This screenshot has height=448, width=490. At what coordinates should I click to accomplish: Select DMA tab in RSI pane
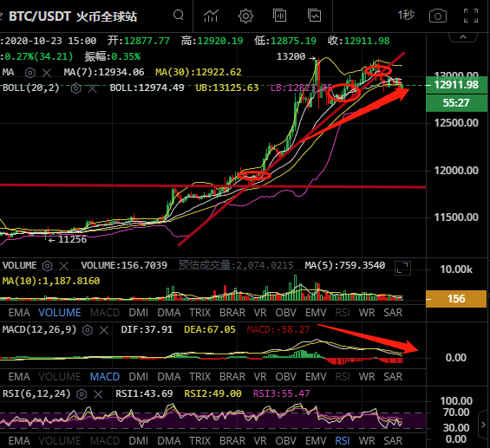pos(169,441)
